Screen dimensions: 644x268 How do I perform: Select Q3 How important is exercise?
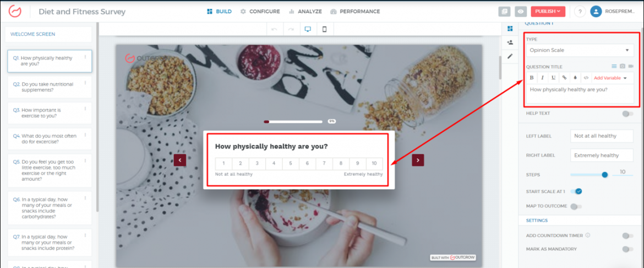click(50, 113)
